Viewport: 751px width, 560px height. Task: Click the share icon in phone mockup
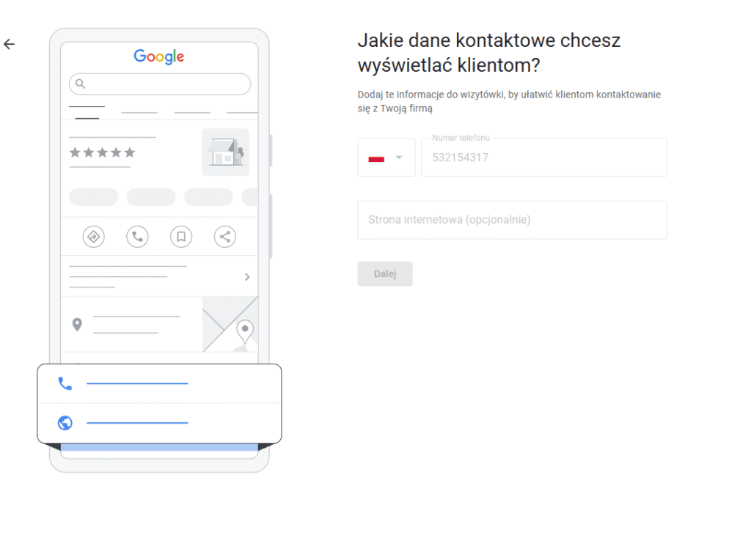225,237
